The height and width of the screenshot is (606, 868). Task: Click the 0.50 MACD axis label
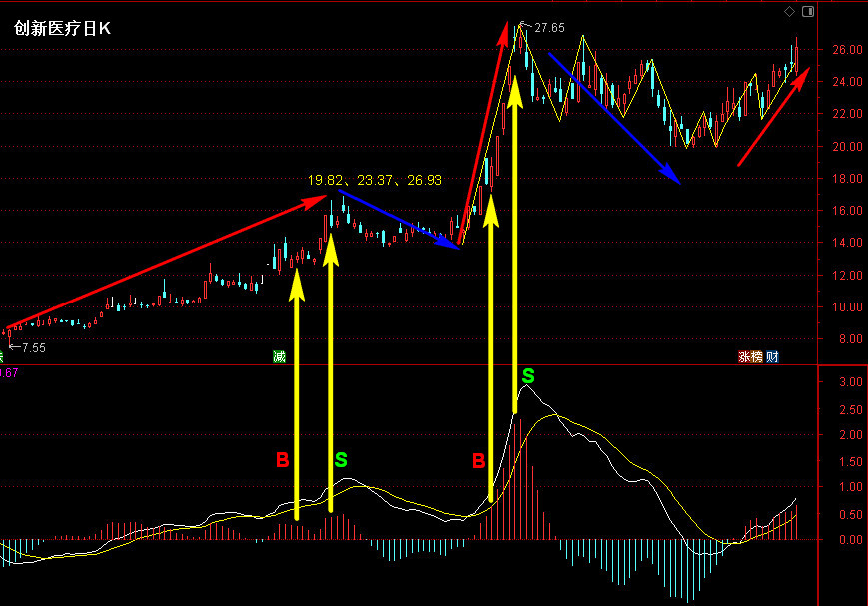[x=850, y=515]
